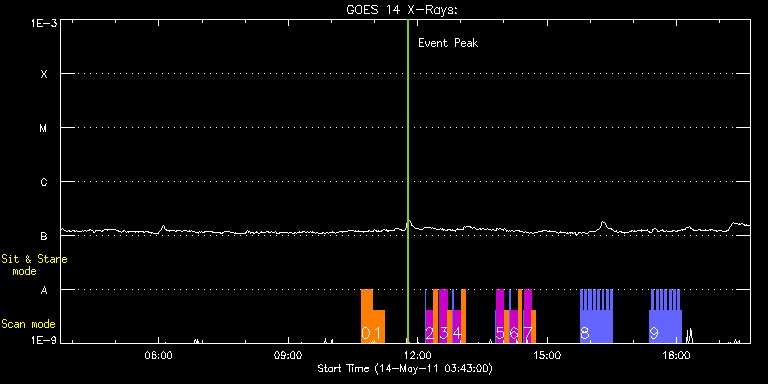Screen dimensions: 768x384
Task: Click the GOES 14 X-Rays title
Action: (402, 10)
